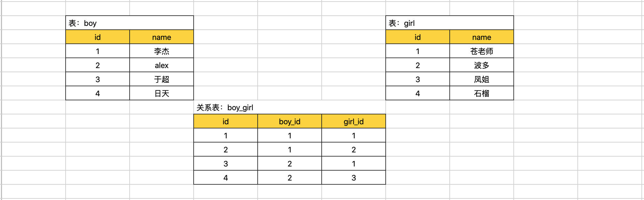This screenshot has height=200, width=644.
Task: Select girl_id value 3 in last row
Action: point(354,178)
